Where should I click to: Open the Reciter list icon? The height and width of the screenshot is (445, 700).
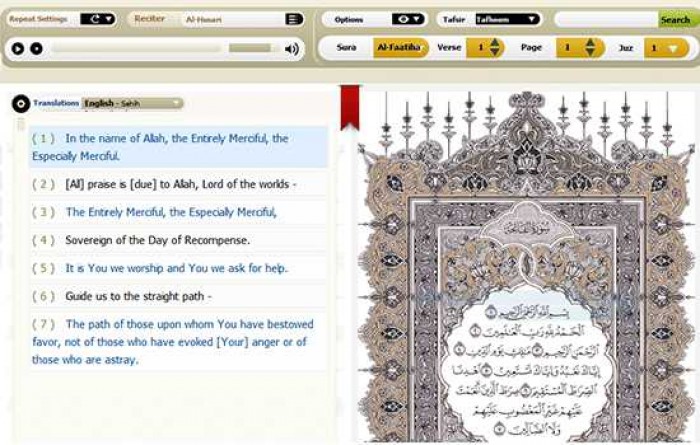click(294, 19)
